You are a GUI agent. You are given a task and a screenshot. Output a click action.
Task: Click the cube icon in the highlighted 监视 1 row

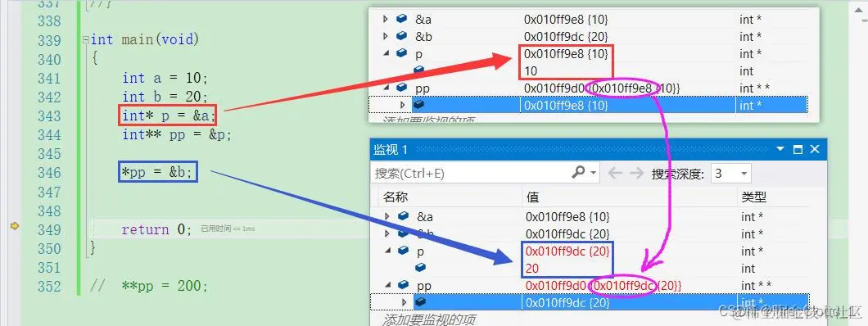420,302
